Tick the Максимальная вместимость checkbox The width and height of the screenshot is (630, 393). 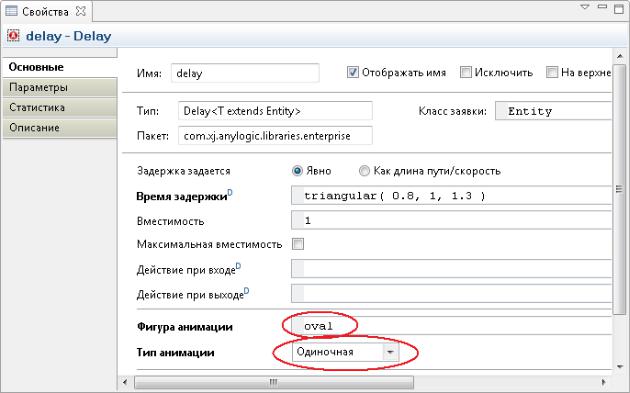[298, 244]
